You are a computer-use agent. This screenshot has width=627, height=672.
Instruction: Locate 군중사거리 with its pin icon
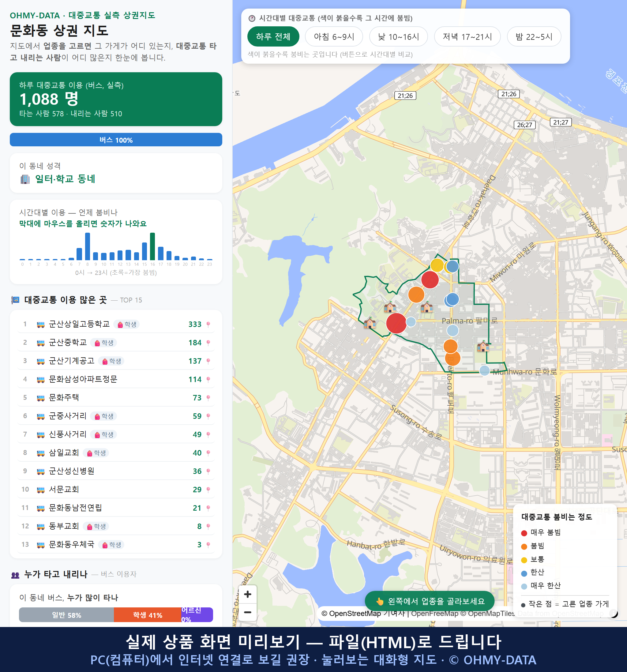click(208, 416)
